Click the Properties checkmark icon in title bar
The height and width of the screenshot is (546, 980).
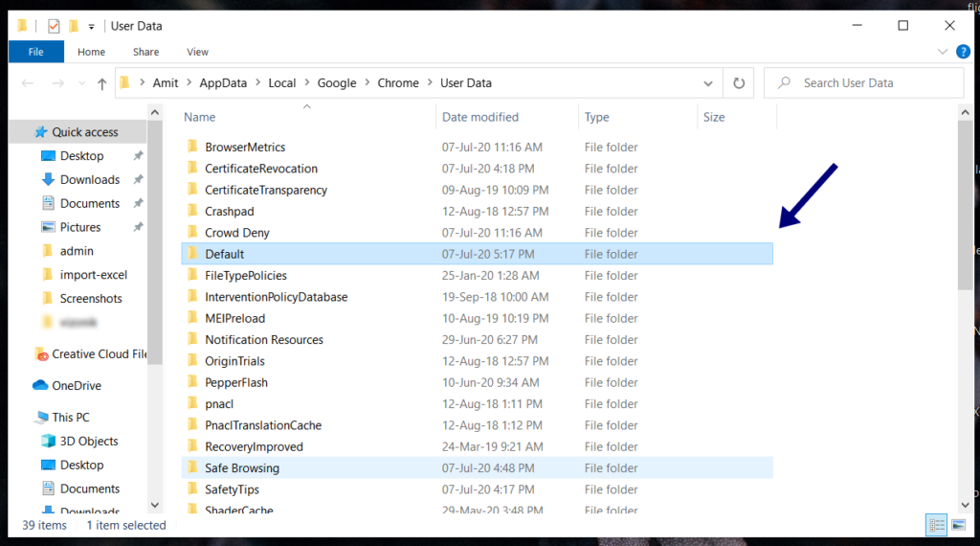coord(54,26)
